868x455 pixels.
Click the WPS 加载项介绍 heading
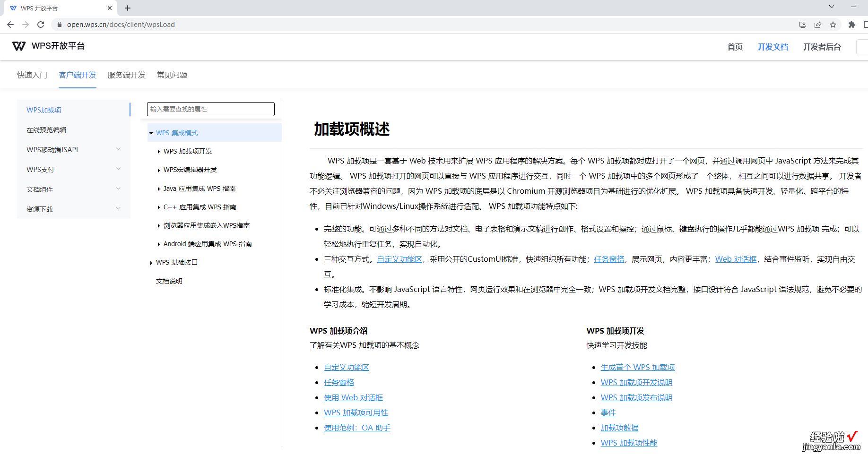[339, 331]
